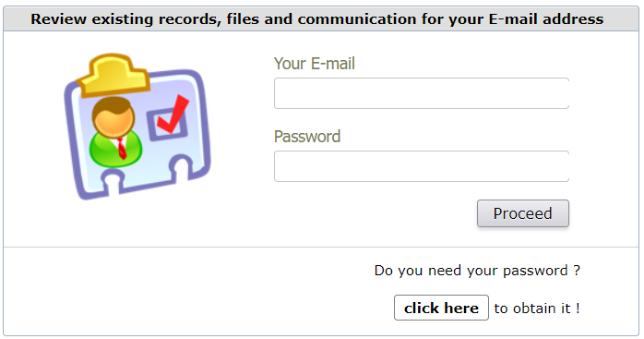This screenshot has height=339, width=644.
Task: Click the "to obtain it !" text
Action: (537, 309)
